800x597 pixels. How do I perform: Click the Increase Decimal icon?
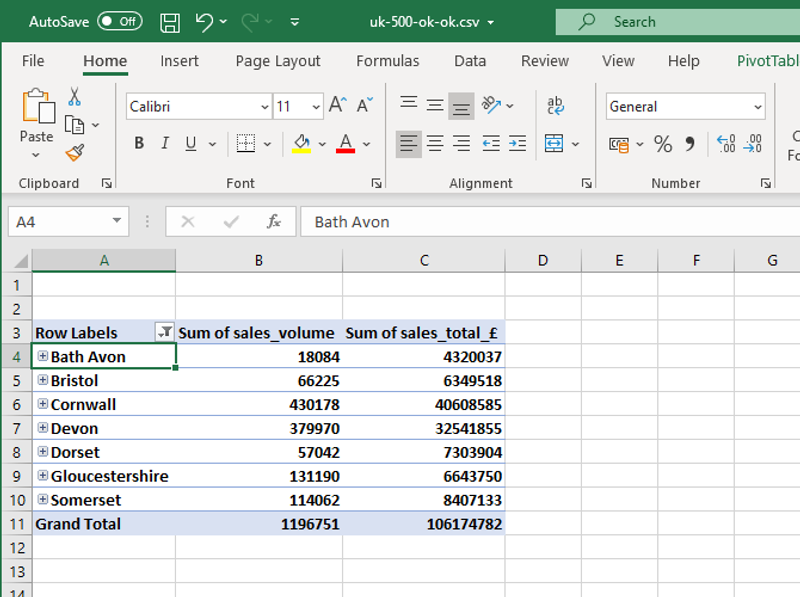(726, 144)
